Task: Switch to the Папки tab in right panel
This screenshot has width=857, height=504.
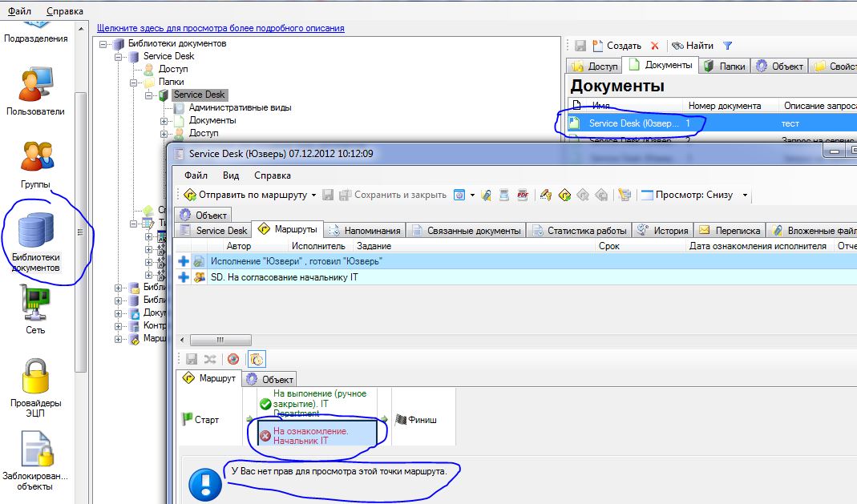Action: pos(725,66)
